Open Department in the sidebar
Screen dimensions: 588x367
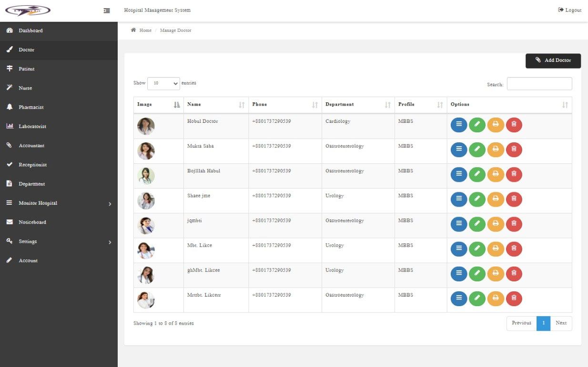point(59,184)
